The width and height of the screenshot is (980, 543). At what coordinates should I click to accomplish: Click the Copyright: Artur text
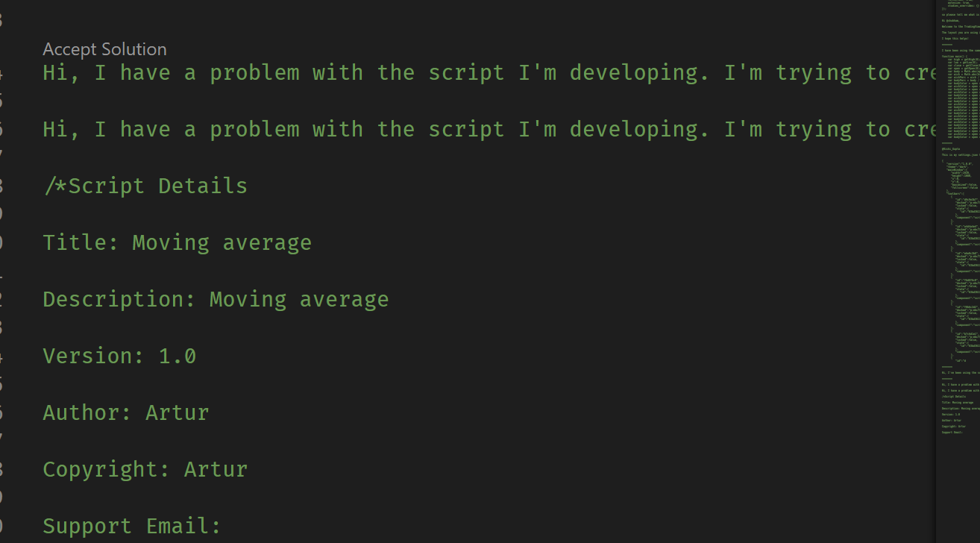[x=145, y=468]
